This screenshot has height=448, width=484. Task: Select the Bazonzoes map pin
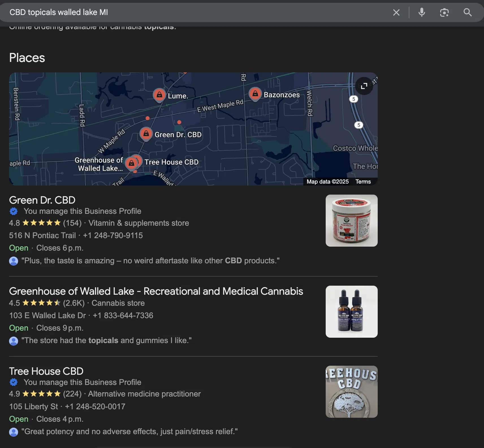click(255, 94)
